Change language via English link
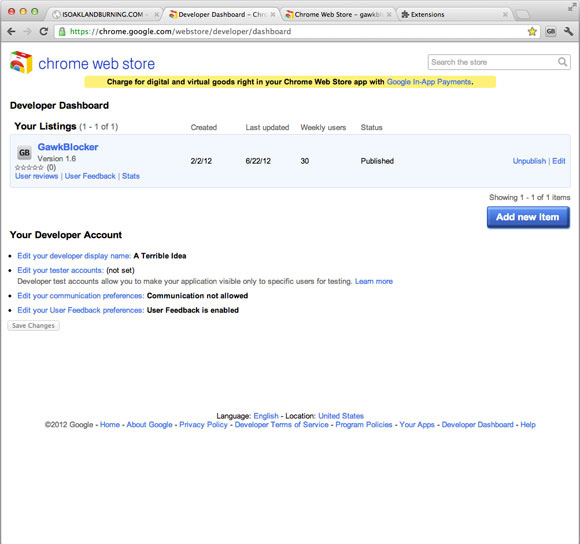Screen dimensions: 580x544 point(266,416)
